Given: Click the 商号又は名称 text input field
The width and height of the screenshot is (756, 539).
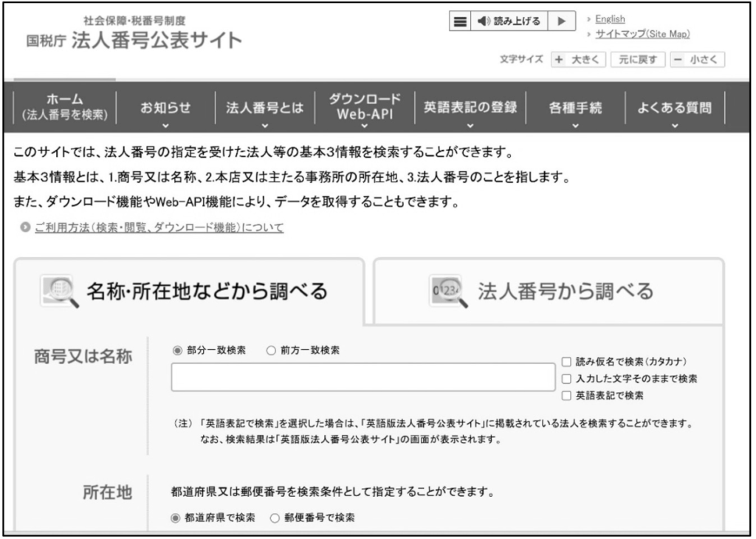Looking at the screenshot, I should (x=362, y=377).
